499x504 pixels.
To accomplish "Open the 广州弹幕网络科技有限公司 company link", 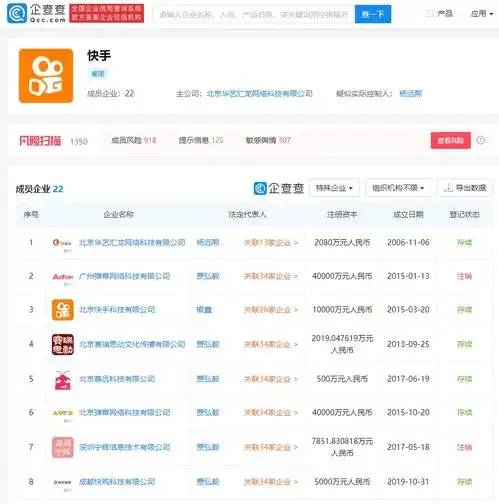I will pos(125,276).
